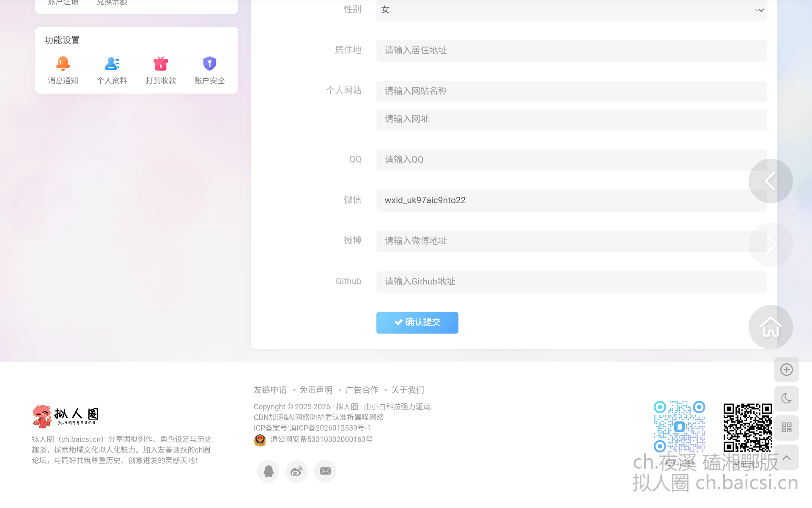
Task: Toggle dark mode moon icon
Action: 787,398
